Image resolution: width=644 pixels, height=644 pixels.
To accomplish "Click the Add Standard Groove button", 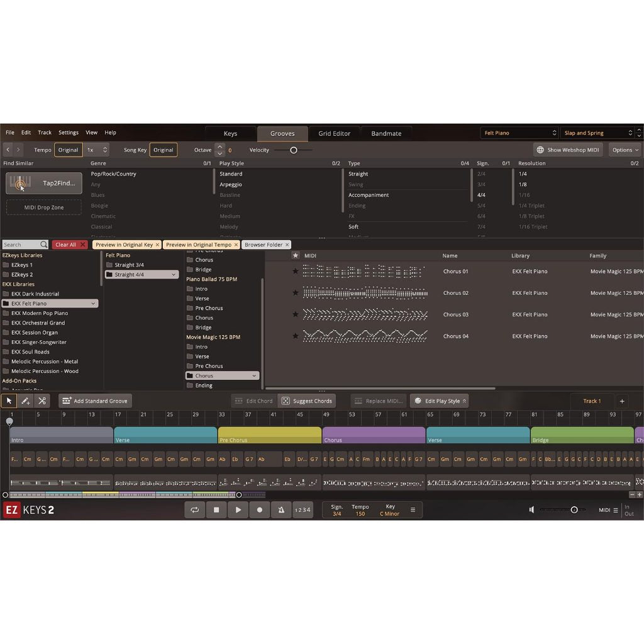I will [x=95, y=401].
